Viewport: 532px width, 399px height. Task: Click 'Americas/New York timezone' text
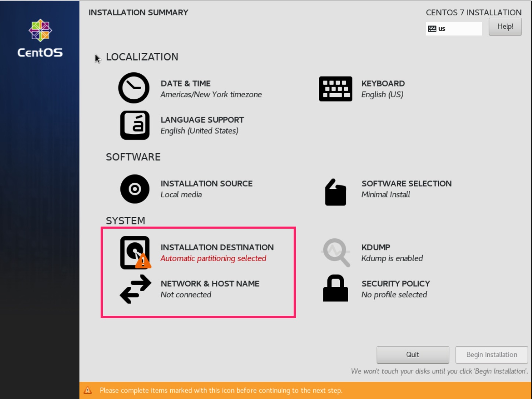click(211, 95)
